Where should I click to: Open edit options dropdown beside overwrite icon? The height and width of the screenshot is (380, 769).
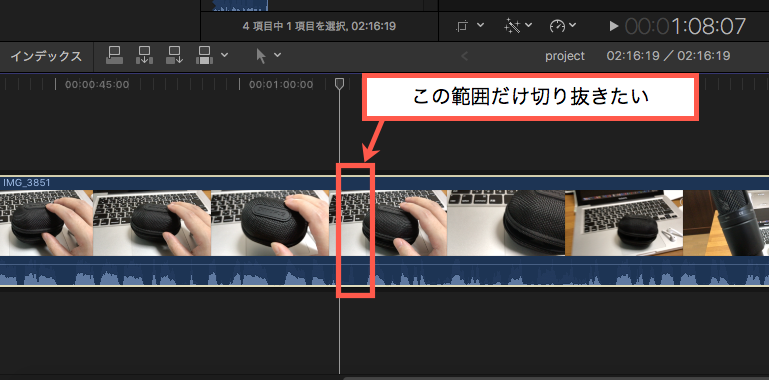tap(225, 54)
